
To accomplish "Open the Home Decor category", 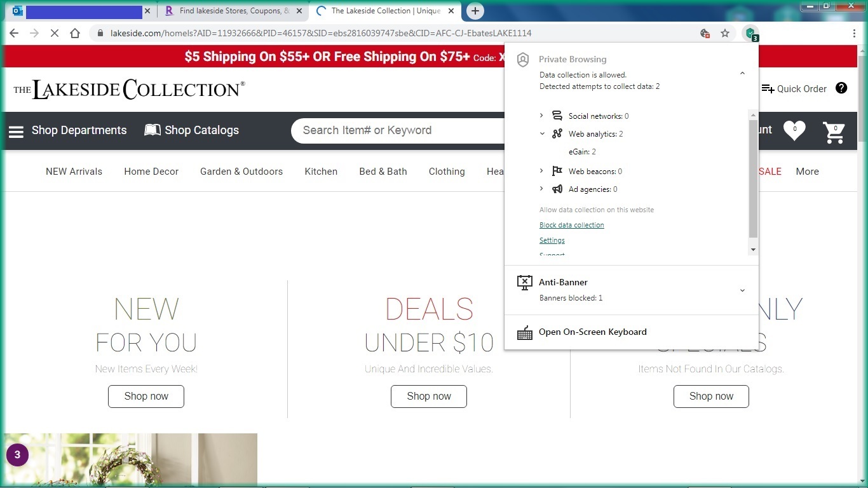I will tap(151, 172).
